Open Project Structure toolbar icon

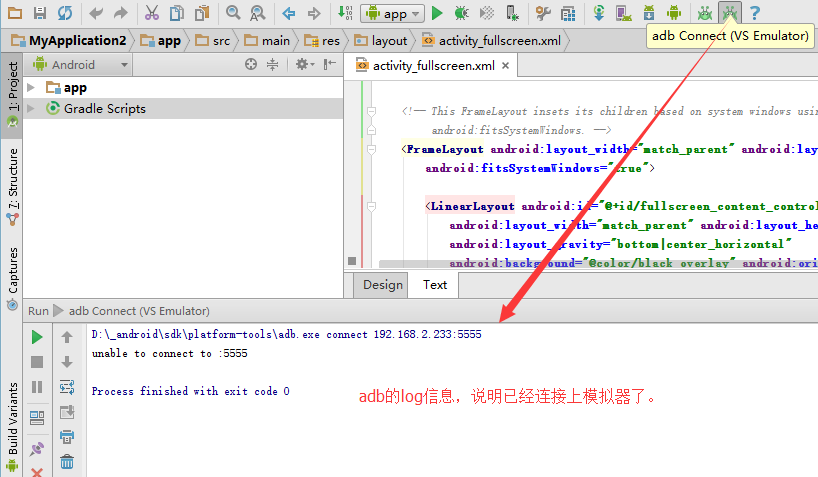568,13
